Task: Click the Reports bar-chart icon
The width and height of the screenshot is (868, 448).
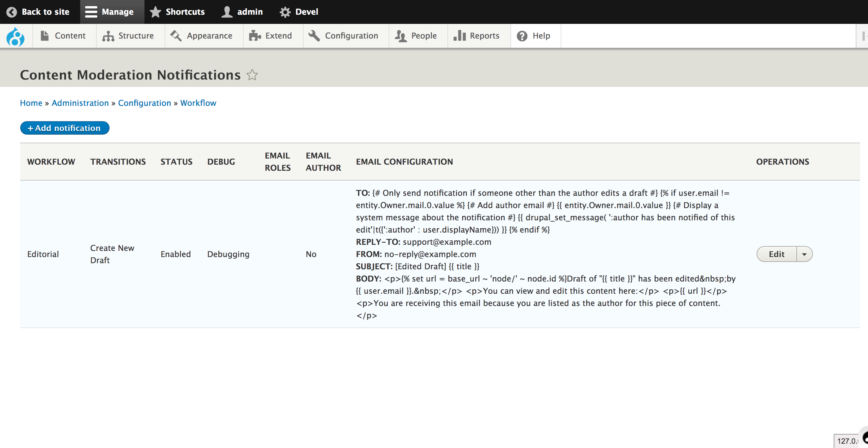Action: tap(460, 35)
